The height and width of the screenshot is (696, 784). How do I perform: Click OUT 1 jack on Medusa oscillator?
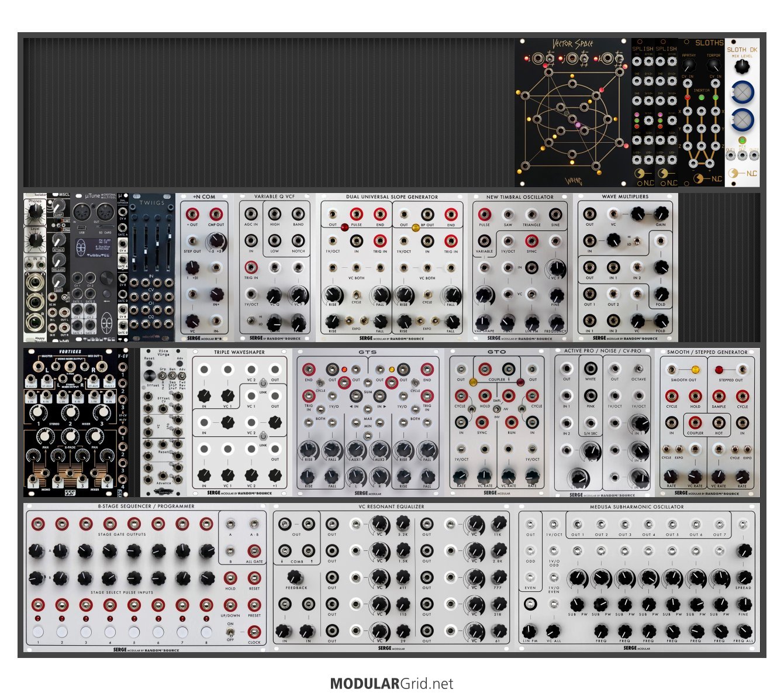(x=578, y=524)
